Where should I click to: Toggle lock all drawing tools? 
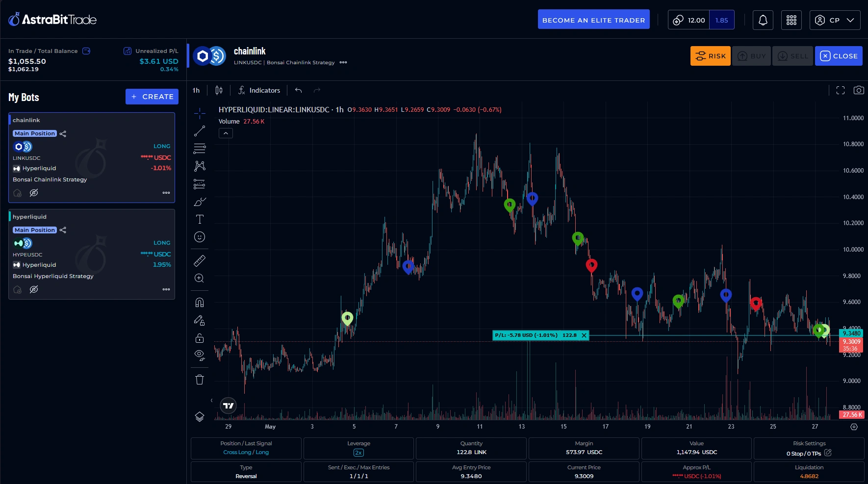(200, 338)
